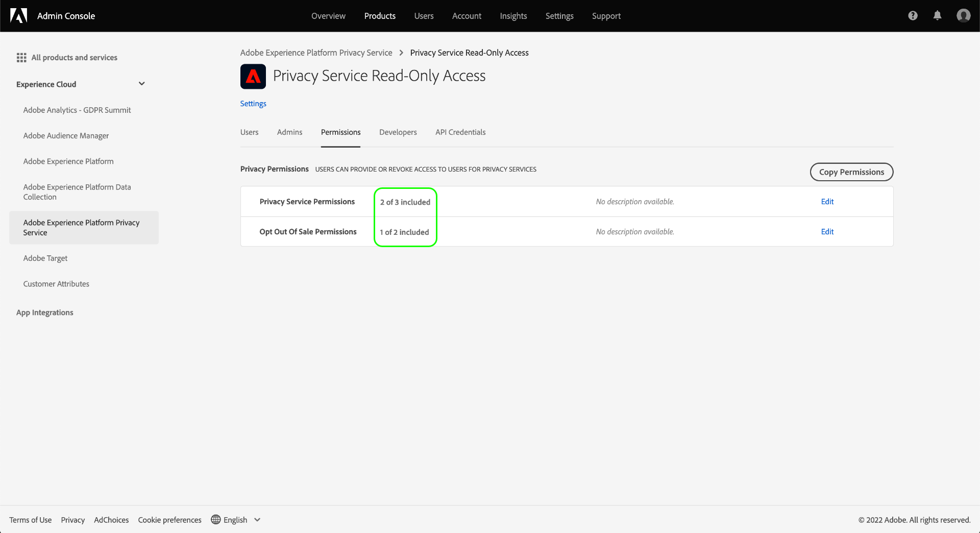Open the Terms of Use link

coord(31,520)
